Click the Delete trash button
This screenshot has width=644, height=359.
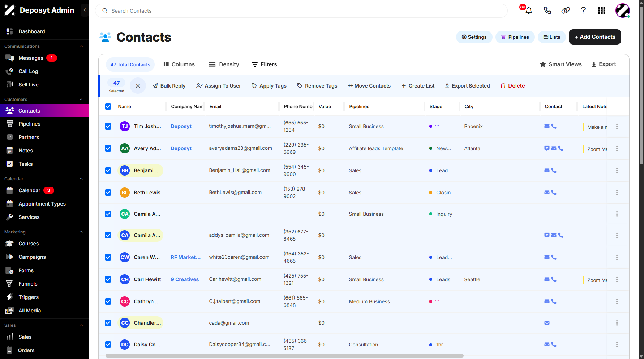(x=512, y=86)
